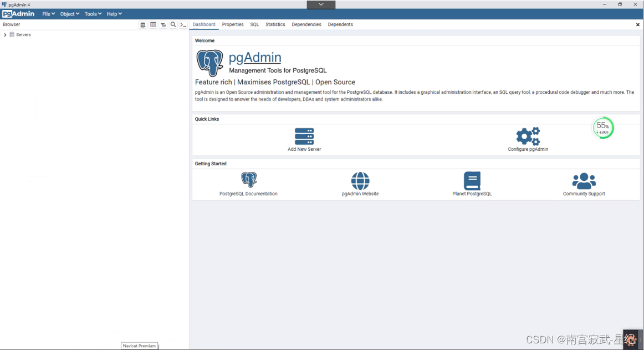Switch to the SQL tab

254,24
